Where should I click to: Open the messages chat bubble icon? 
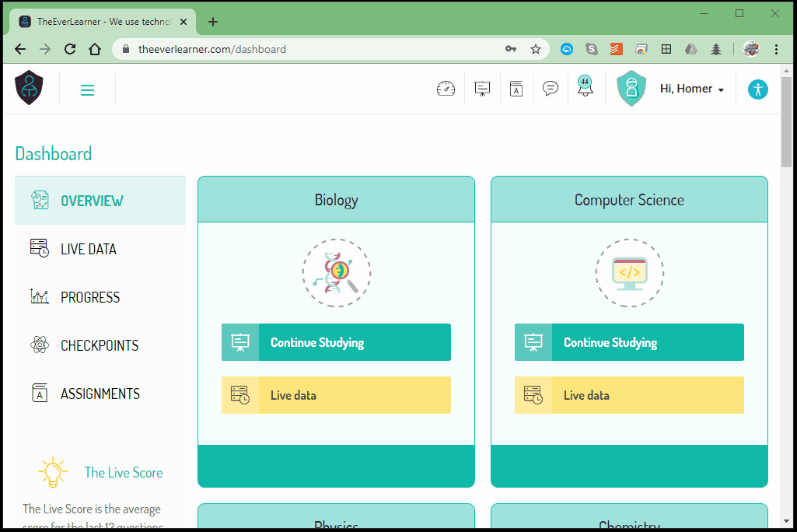pyautogui.click(x=550, y=89)
